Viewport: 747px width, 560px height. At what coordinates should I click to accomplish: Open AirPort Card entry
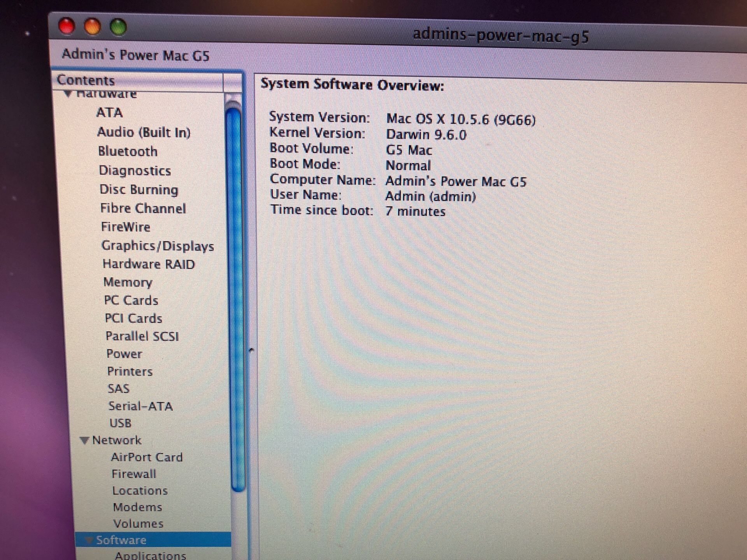click(x=147, y=457)
